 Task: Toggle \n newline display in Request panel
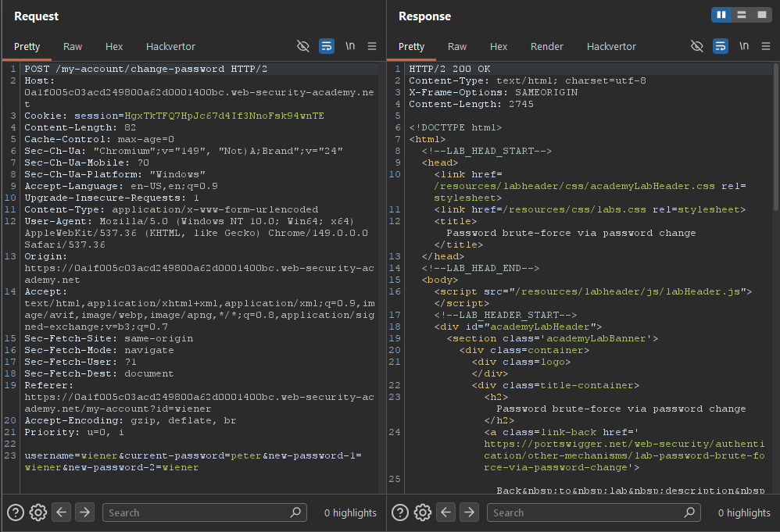[350, 46]
